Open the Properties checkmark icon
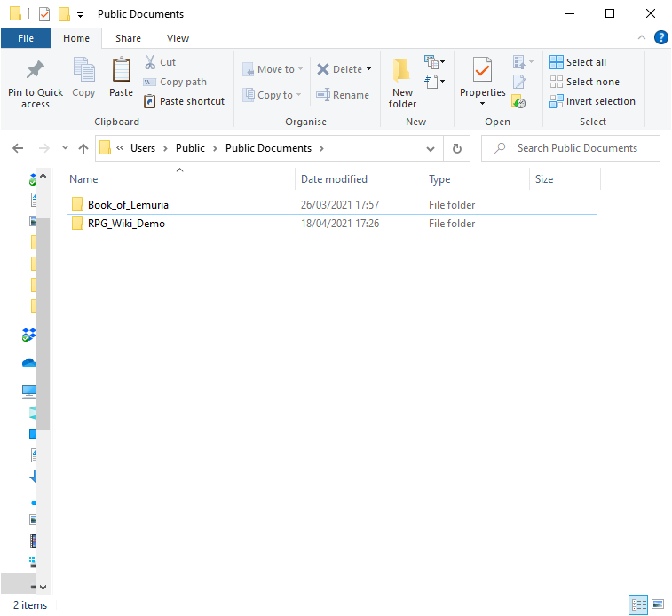 (x=483, y=69)
